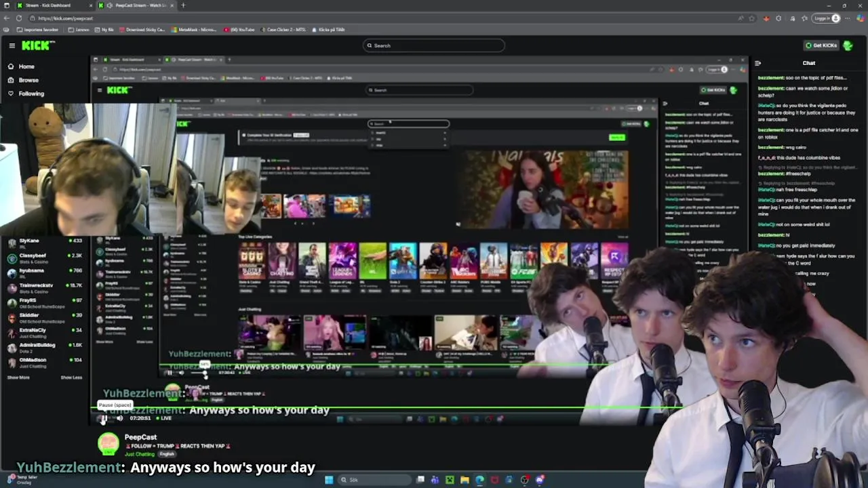Open browser tab actions menu icon
Viewport: 868px width, 488px height.
(6, 5)
